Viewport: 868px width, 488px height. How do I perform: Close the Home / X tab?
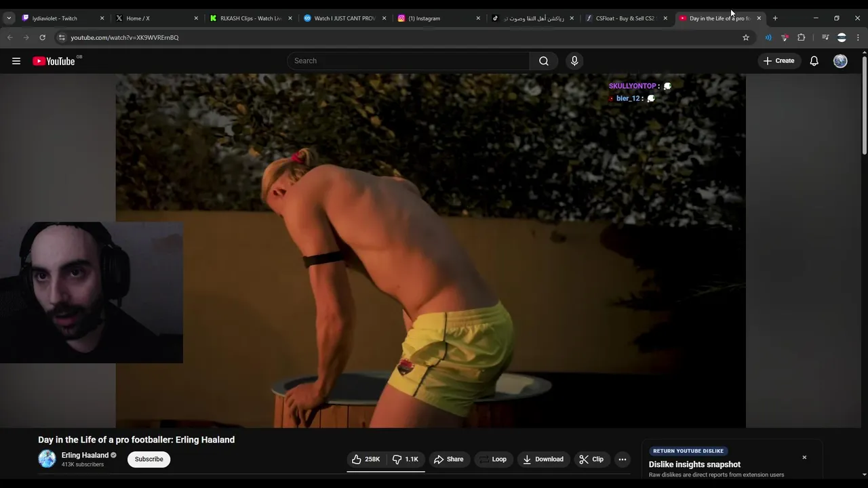click(x=196, y=18)
